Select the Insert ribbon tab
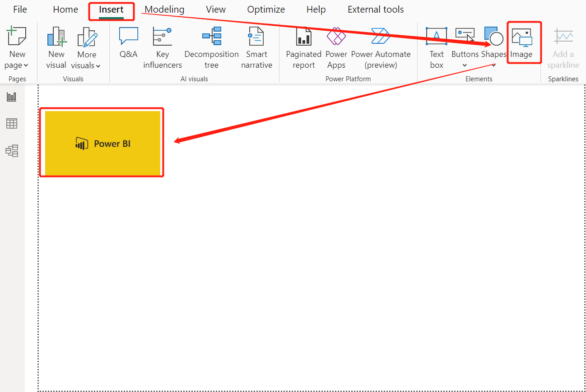 tap(111, 9)
